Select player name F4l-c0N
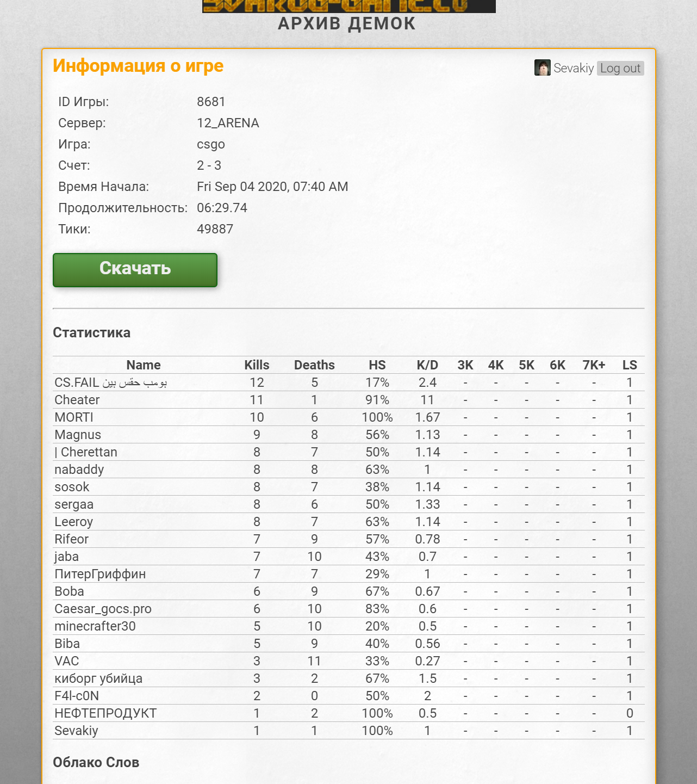 click(77, 696)
